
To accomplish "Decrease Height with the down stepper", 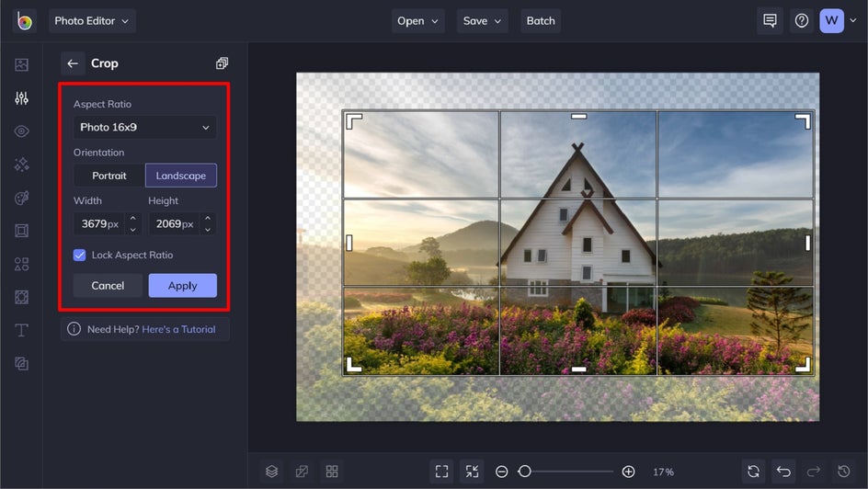I will click(x=208, y=230).
